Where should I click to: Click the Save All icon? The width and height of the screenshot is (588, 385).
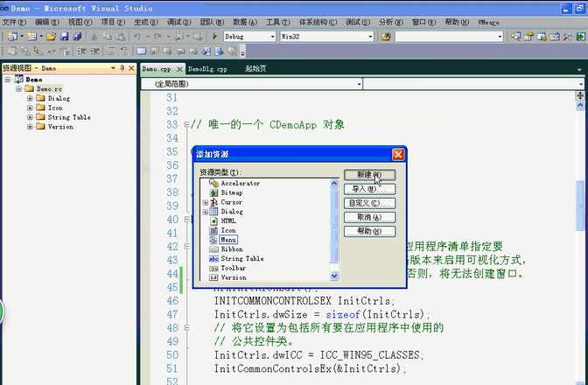point(77,37)
